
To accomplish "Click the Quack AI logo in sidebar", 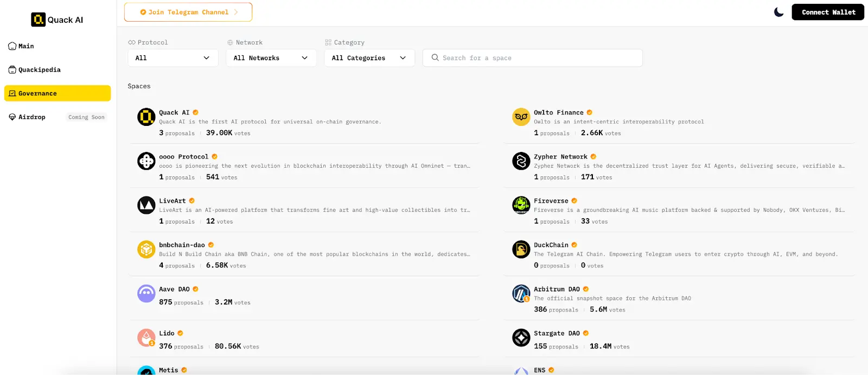I will point(57,20).
